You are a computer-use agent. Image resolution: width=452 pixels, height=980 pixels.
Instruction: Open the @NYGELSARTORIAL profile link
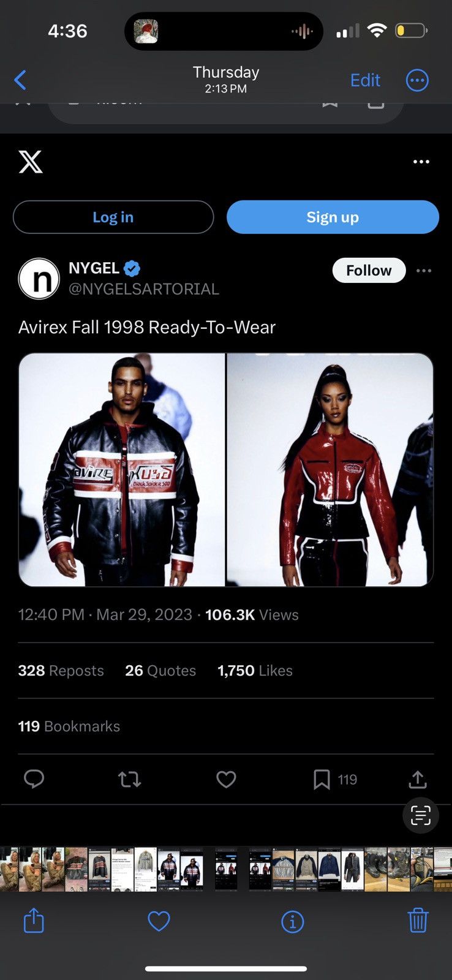click(x=144, y=289)
